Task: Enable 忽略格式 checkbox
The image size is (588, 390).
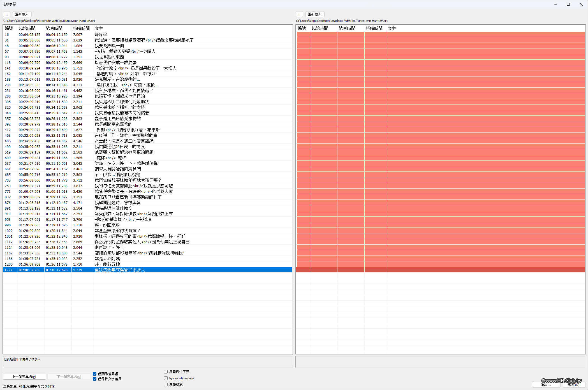Action: tap(166, 385)
